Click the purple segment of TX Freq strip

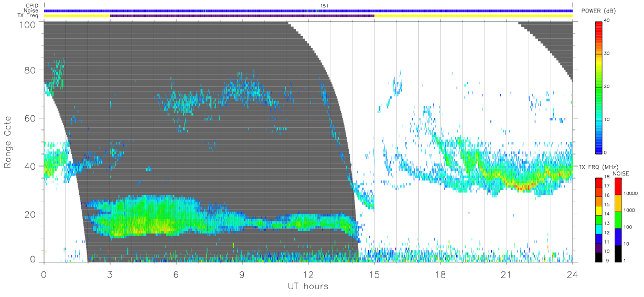click(242, 16)
